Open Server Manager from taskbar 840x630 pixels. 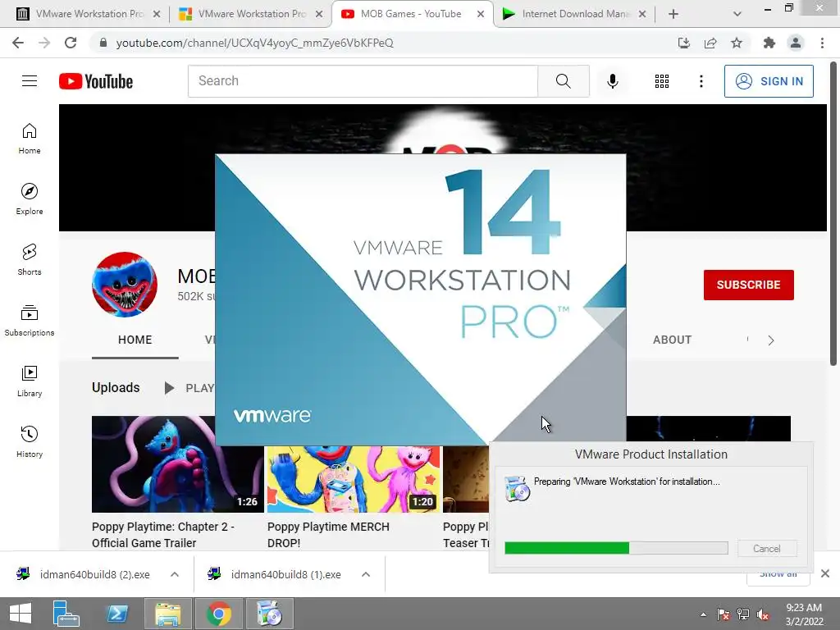[x=66, y=614]
